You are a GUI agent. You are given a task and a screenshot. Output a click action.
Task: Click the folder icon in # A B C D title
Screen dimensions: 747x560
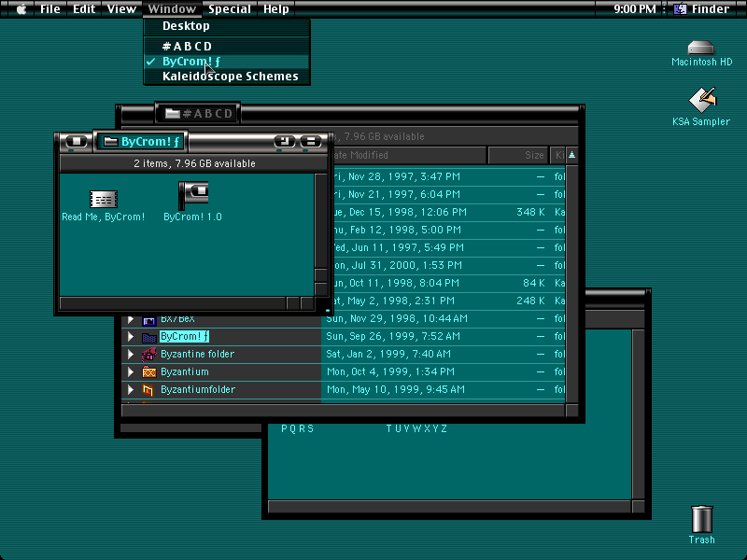coord(172,113)
